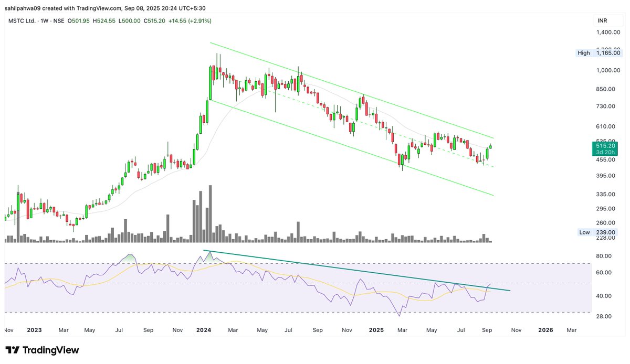The width and height of the screenshot is (630, 364).
Task: Click the NSE exchange label
Action: (x=60, y=22)
